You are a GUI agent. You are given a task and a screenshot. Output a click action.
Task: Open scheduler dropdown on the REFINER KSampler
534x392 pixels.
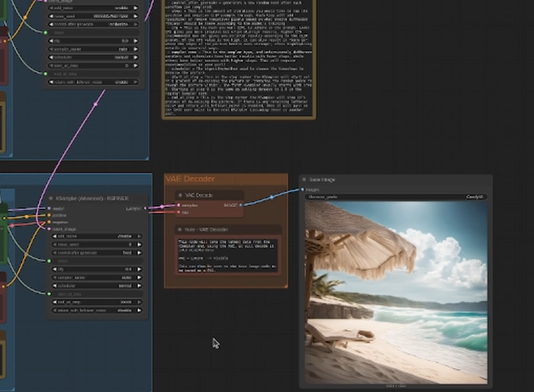pos(95,287)
